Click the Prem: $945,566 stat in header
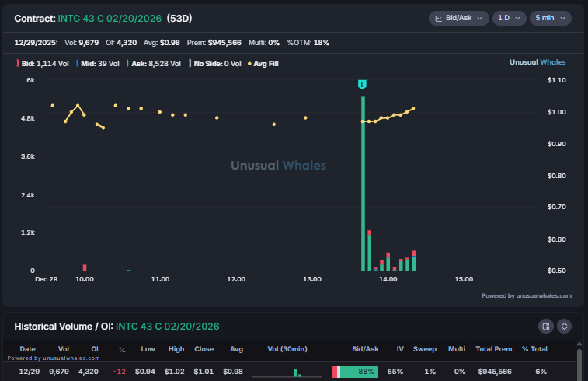Viewport: 588px width, 381px height. 214,43
